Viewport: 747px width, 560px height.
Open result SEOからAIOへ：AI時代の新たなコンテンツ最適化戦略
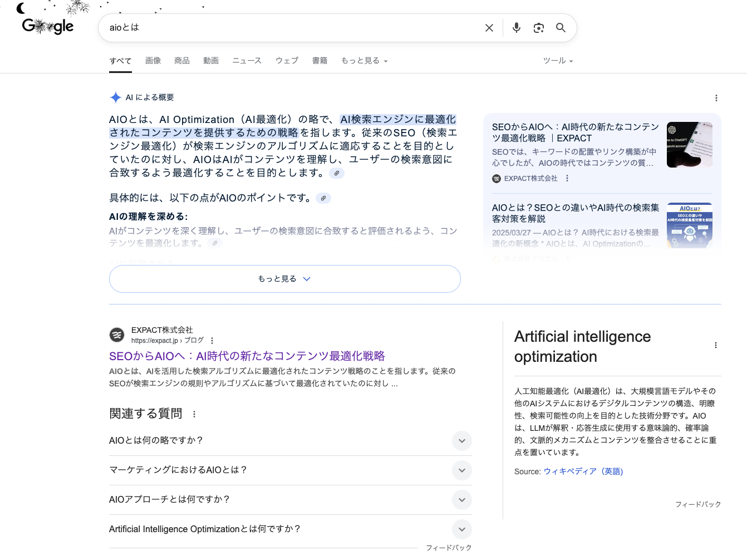[247, 356]
